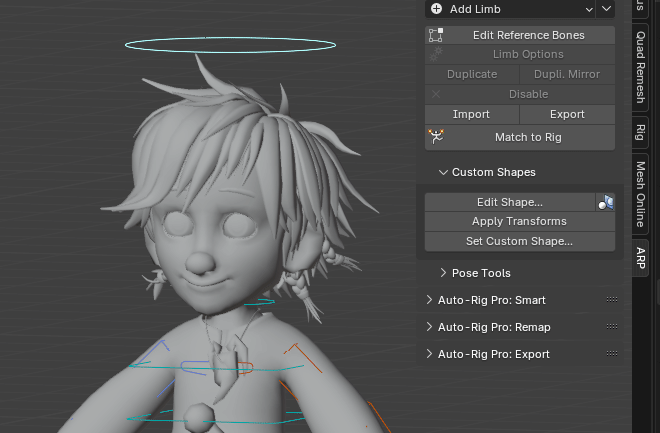The height and width of the screenshot is (433, 660).
Task: Collapse the Custom Shapes section
Action: 443,173
